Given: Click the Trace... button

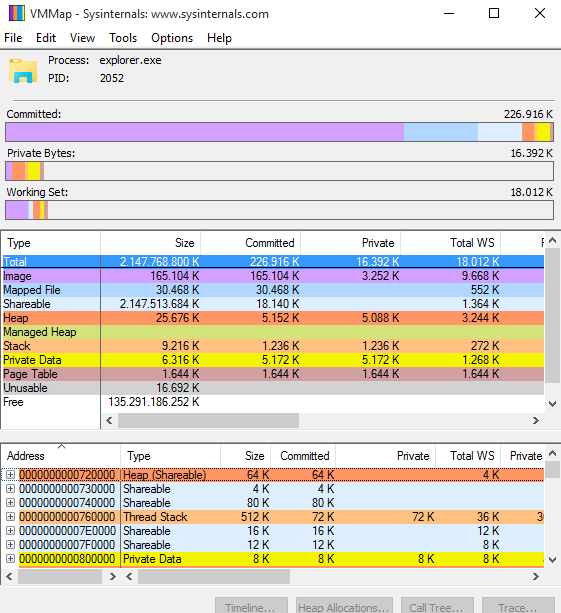Looking at the screenshot, I should coord(518,606).
